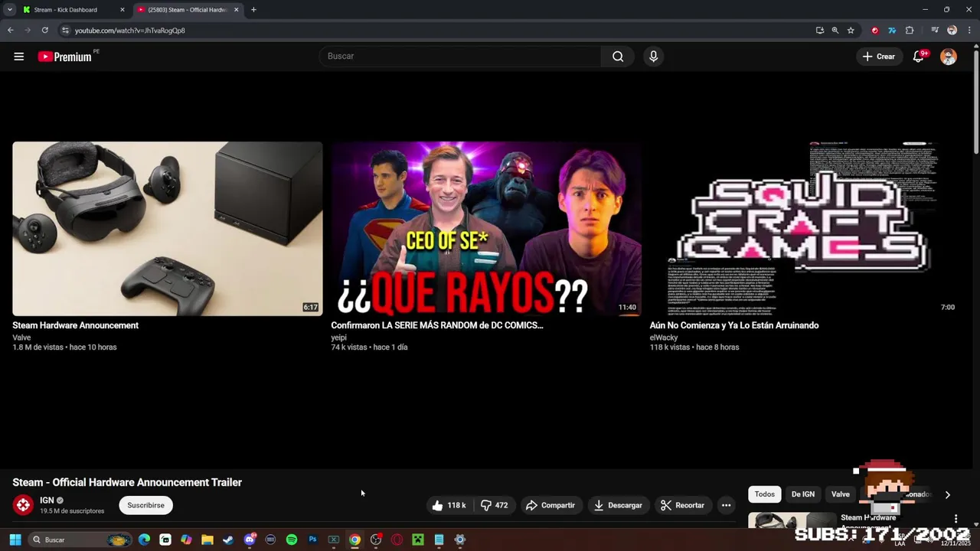The image size is (980, 551).
Task: Go to YouTube Premium home logo
Action: point(65,57)
